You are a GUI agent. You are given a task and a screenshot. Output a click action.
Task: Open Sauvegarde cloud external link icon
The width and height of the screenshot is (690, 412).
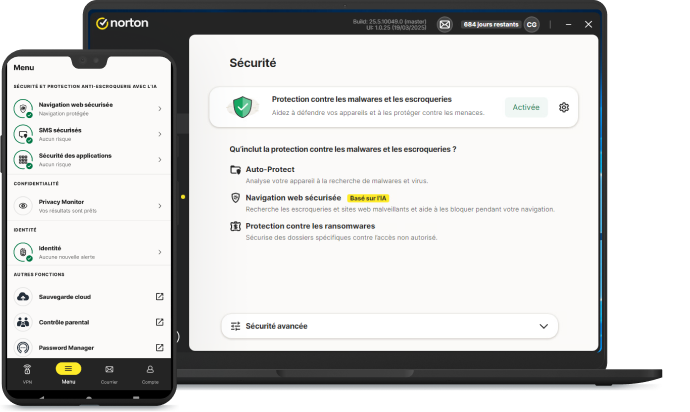(159, 297)
